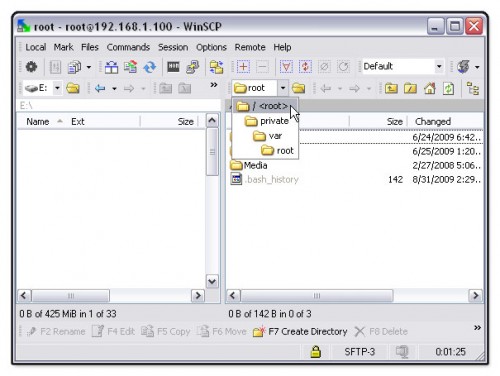Go to remote parent directory icon
The width and height of the screenshot is (500, 376).
[x=391, y=88]
